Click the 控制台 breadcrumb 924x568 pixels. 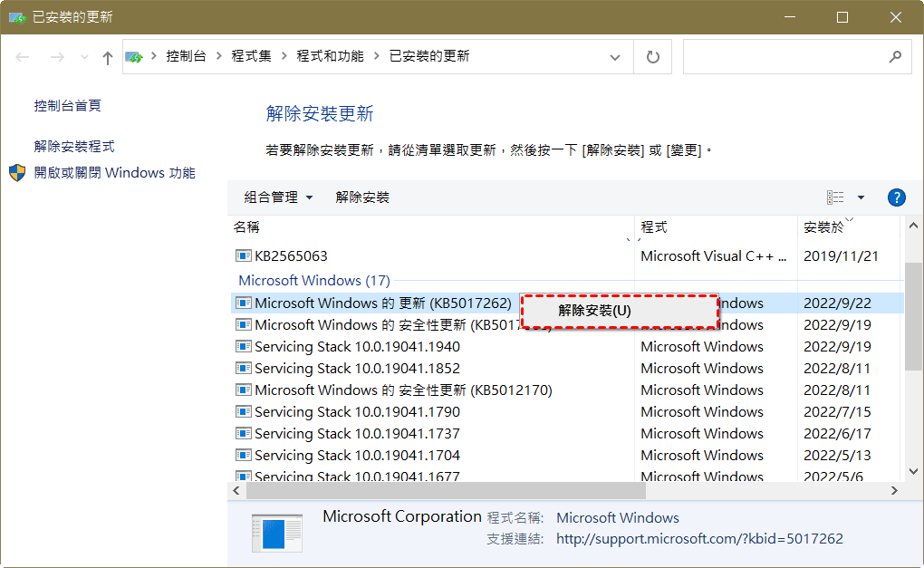point(187,56)
